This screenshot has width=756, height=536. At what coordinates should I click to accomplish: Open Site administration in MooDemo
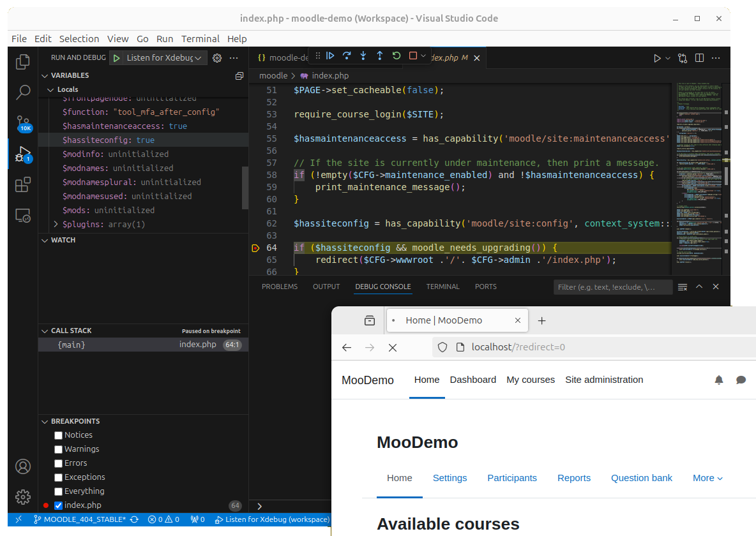pyautogui.click(x=604, y=380)
